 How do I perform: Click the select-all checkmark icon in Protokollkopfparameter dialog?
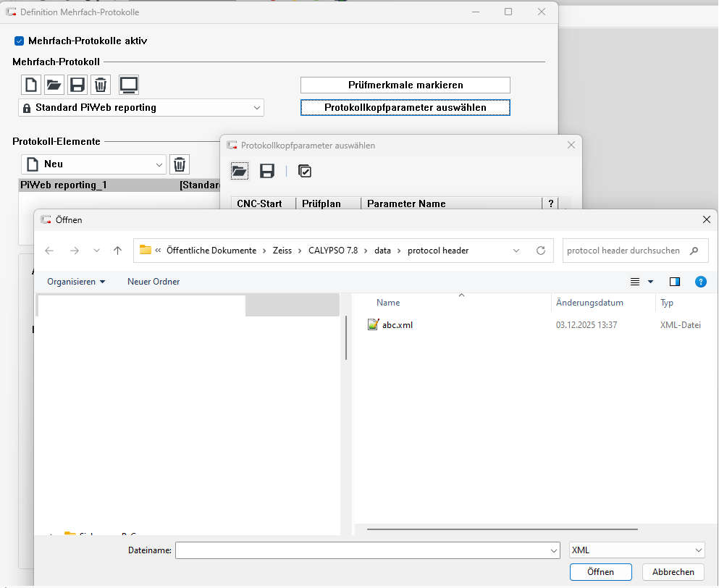pyautogui.click(x=305, y=171)
